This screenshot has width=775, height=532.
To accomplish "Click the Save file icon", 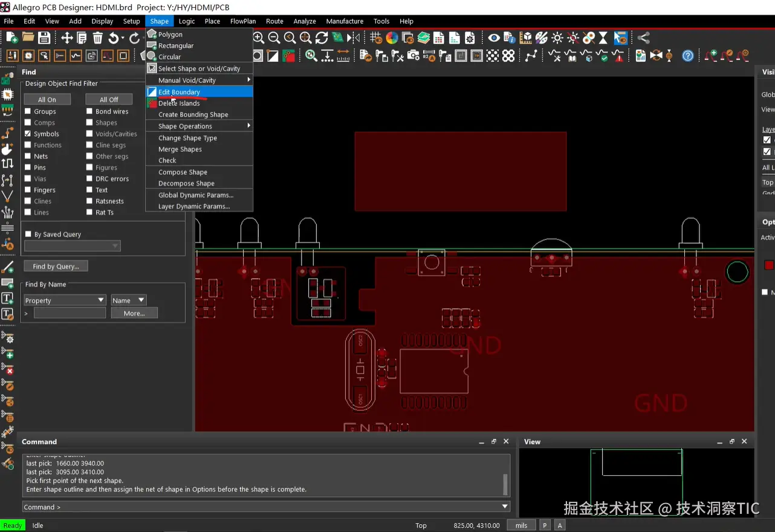I will coord(44,38).
